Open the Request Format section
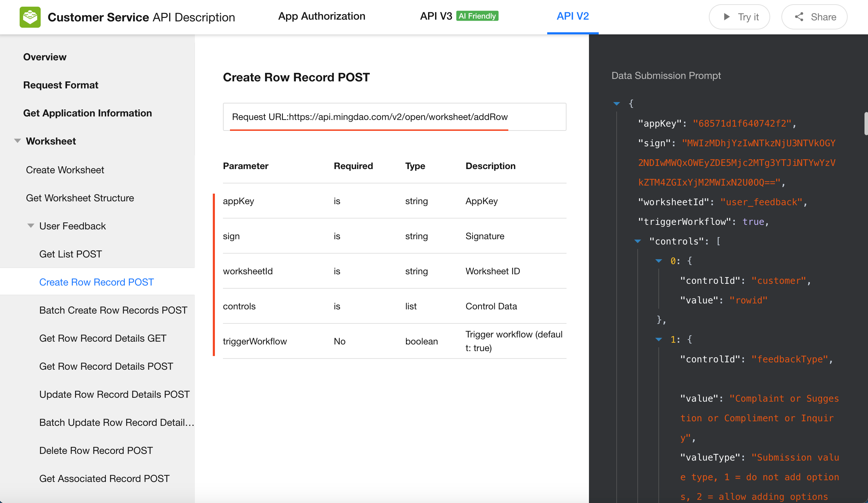The image size is (868, 503). click(x=61, y=85)
